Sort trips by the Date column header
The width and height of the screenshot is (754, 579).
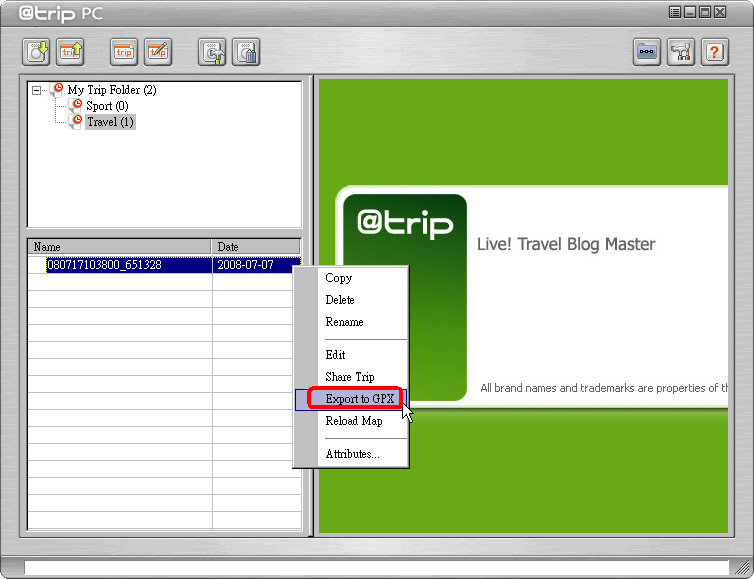(256, 247)
